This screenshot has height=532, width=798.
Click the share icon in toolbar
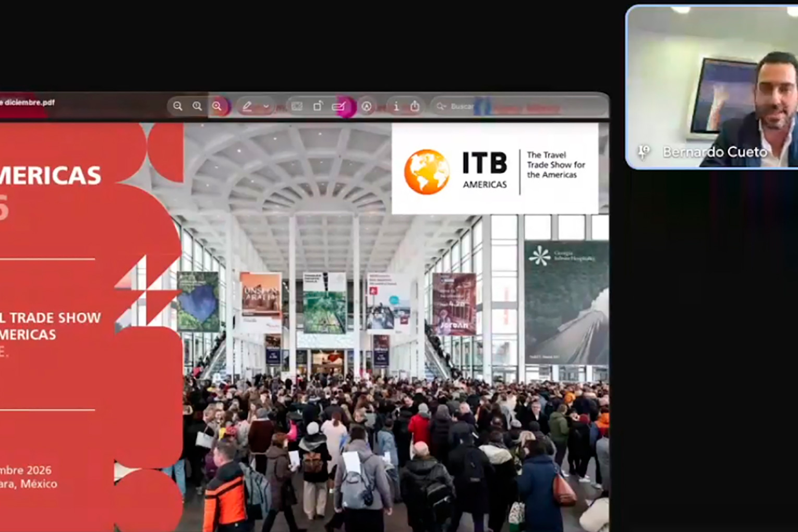(415, 106)
